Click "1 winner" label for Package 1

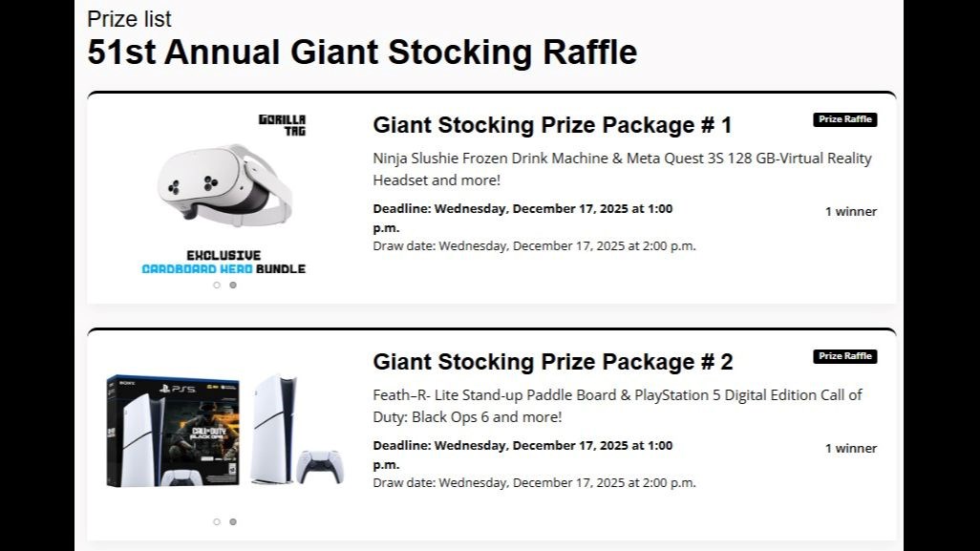[x=850, y=211]
